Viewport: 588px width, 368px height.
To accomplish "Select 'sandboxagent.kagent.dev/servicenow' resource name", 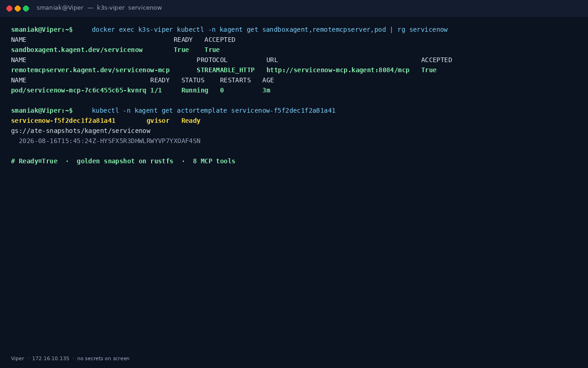I will pos(77,50).
